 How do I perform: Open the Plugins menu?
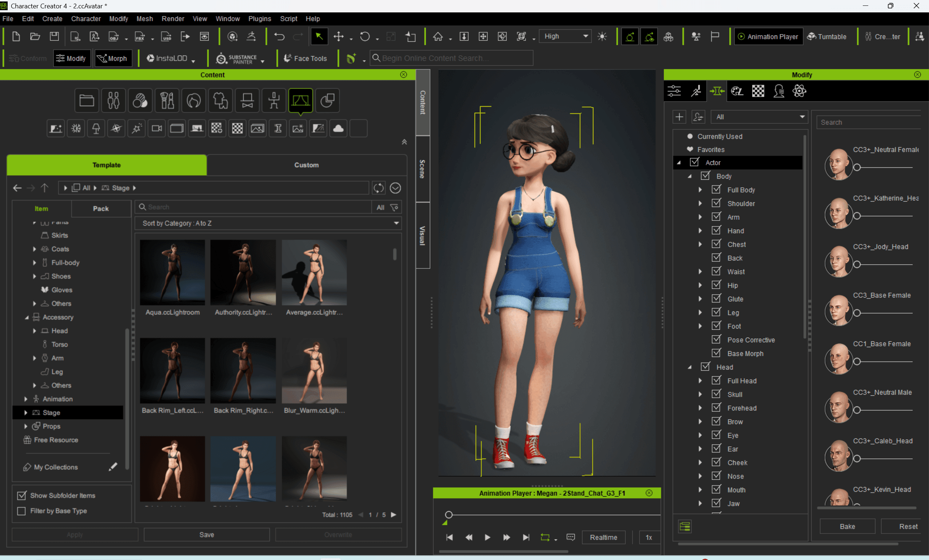tap(259, 19)
